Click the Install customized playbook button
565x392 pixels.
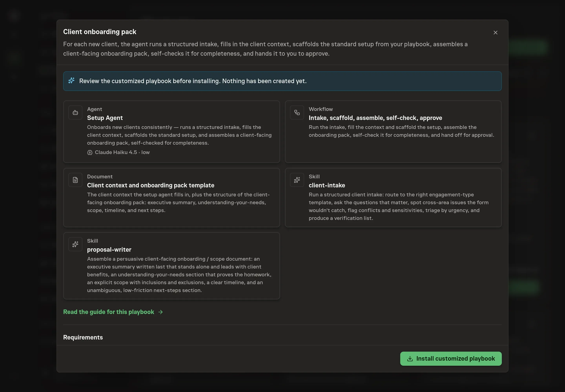pyautogui.click(x=451, y=359)
